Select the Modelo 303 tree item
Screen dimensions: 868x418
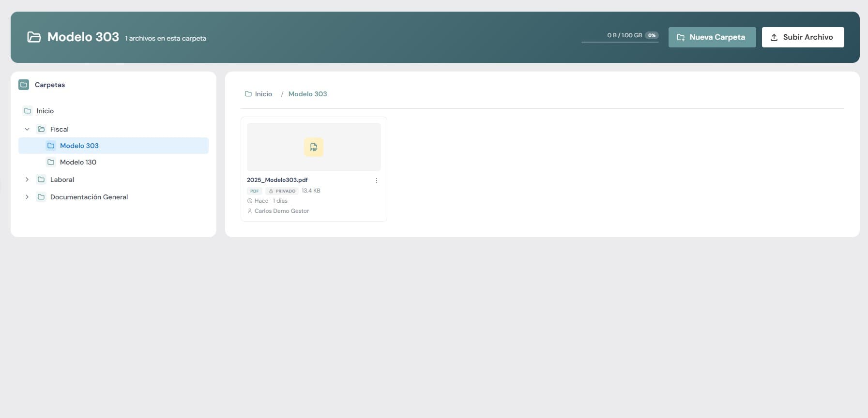click(79, 146)
